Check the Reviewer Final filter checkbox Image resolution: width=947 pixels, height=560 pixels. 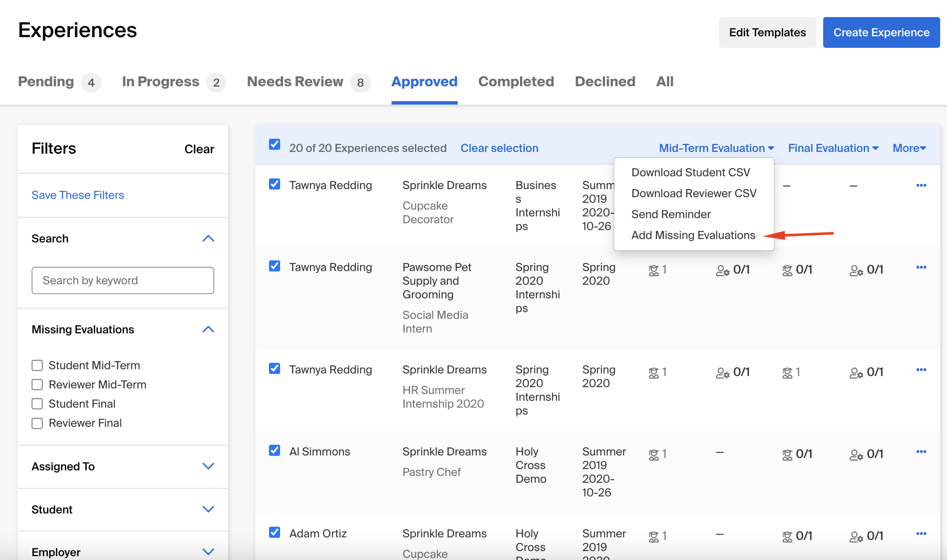37,423
